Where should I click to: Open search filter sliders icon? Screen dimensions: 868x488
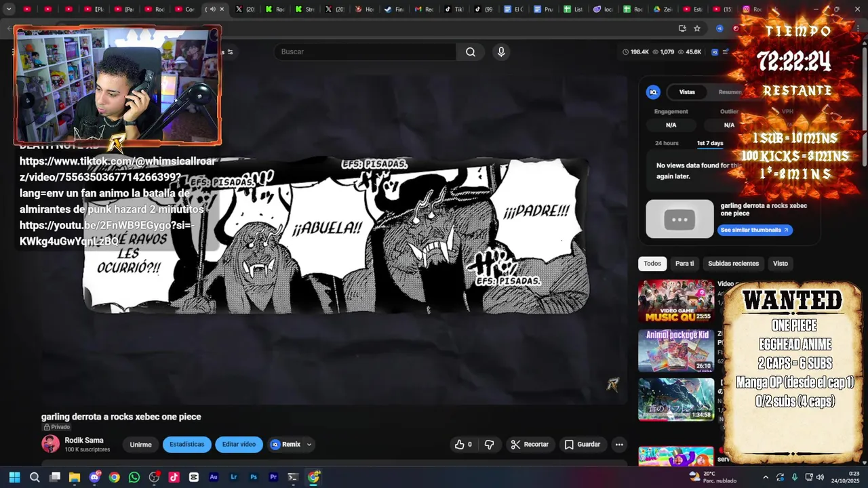[230, 52]
